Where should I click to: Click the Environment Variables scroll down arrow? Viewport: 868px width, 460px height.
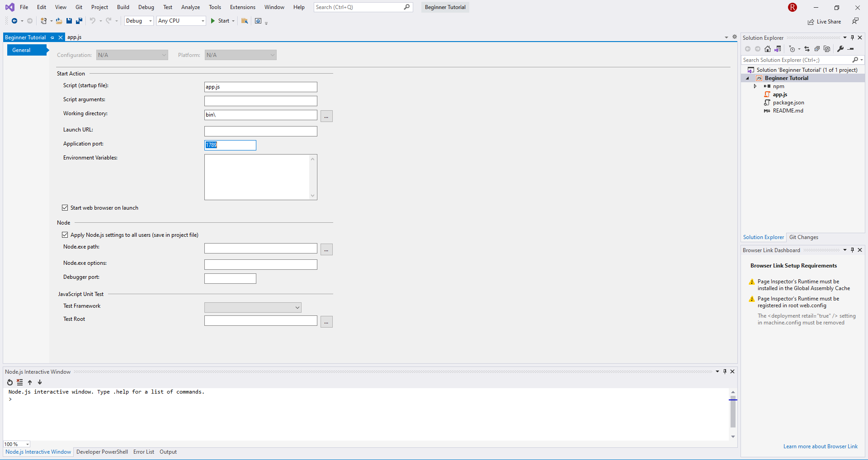click(x=312, y=196)
